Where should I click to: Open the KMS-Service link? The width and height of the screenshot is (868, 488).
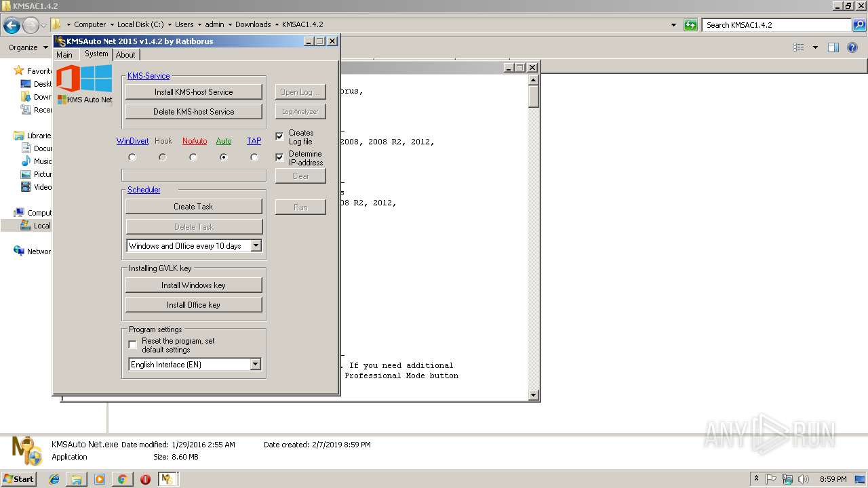pyautogui.click(x=149, y=76)
